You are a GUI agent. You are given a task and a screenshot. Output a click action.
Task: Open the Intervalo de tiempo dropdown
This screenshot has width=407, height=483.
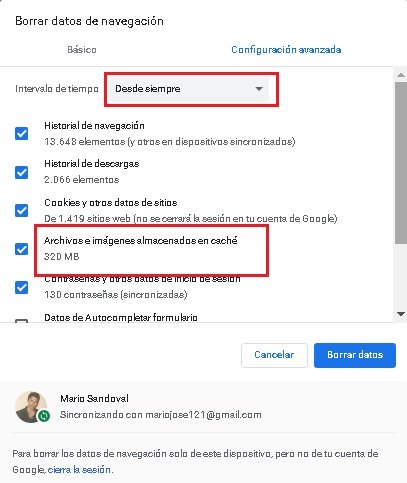click(189, 89)
